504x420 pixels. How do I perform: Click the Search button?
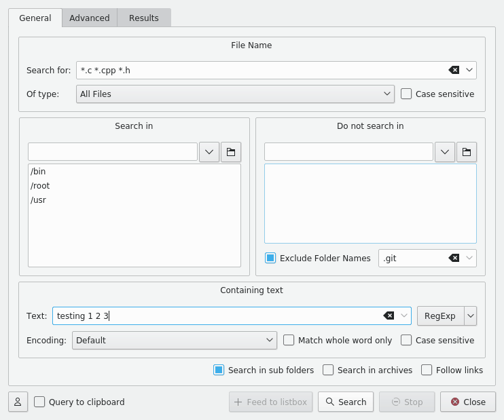346,402
